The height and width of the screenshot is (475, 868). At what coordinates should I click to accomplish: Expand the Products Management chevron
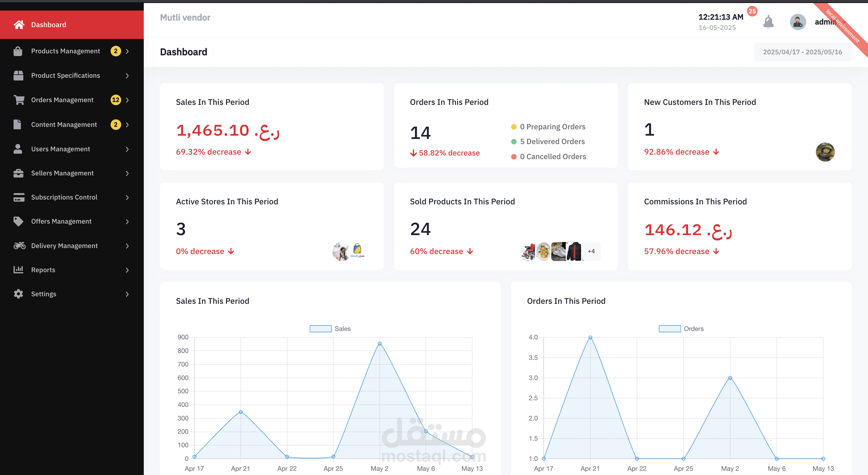127,51
